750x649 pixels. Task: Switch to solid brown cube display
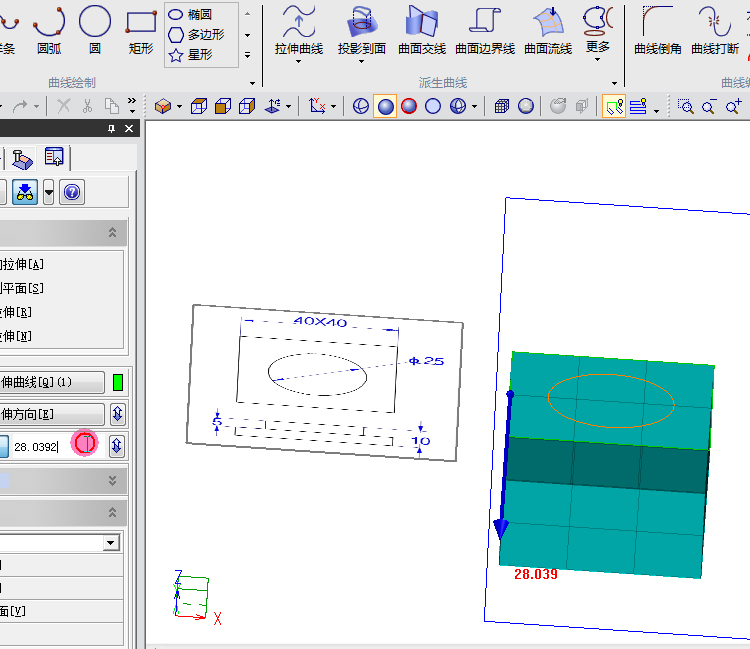pyautogui.click(x=223, y=106)
